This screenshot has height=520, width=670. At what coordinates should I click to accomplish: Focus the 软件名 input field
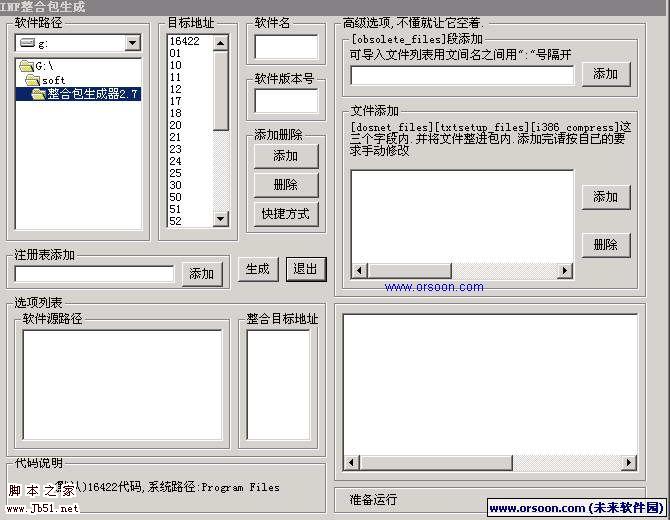(286, 47)
